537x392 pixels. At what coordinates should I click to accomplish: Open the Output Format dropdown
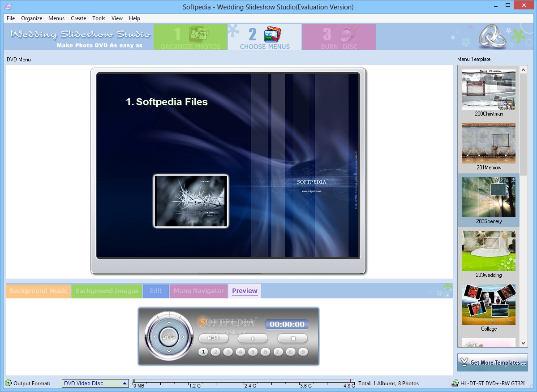95,383
